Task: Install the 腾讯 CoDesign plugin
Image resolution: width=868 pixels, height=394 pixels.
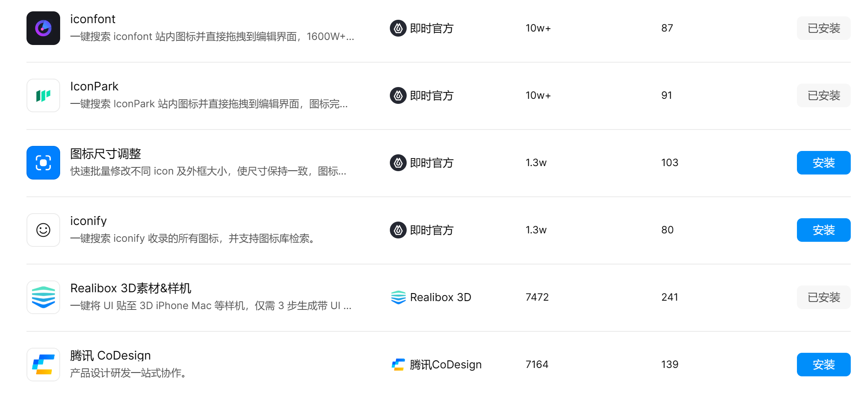Action: point(823,365)
